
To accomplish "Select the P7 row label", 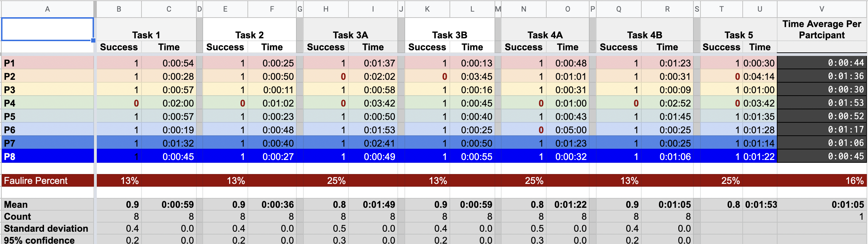I will point(48,143).
